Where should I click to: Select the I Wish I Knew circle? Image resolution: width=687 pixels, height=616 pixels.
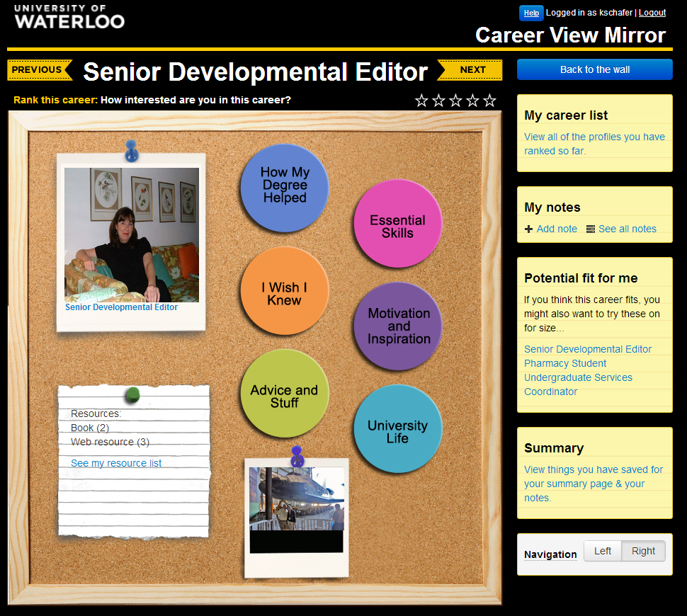click(285, 292)
